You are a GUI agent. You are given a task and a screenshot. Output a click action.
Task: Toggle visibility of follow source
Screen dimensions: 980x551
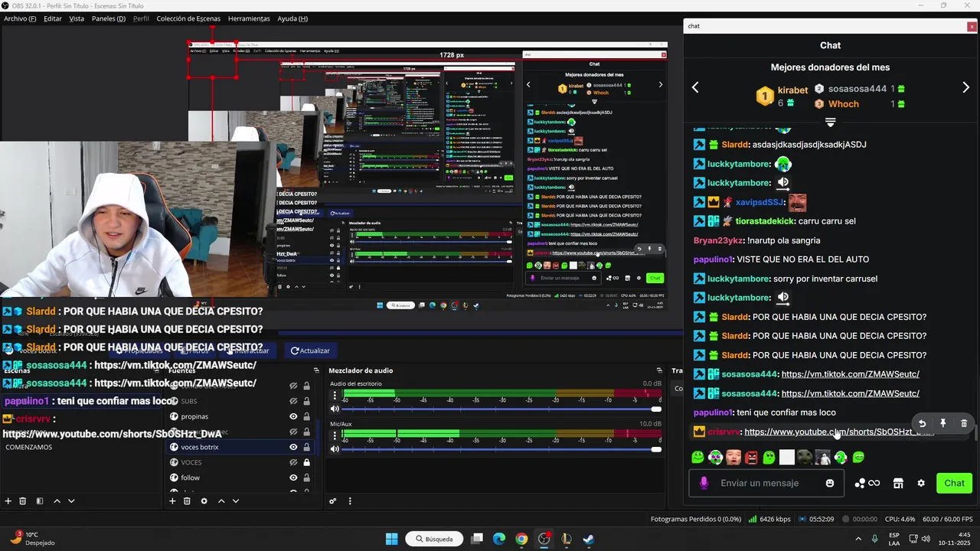pyautogui.click(x=293, y=478)
